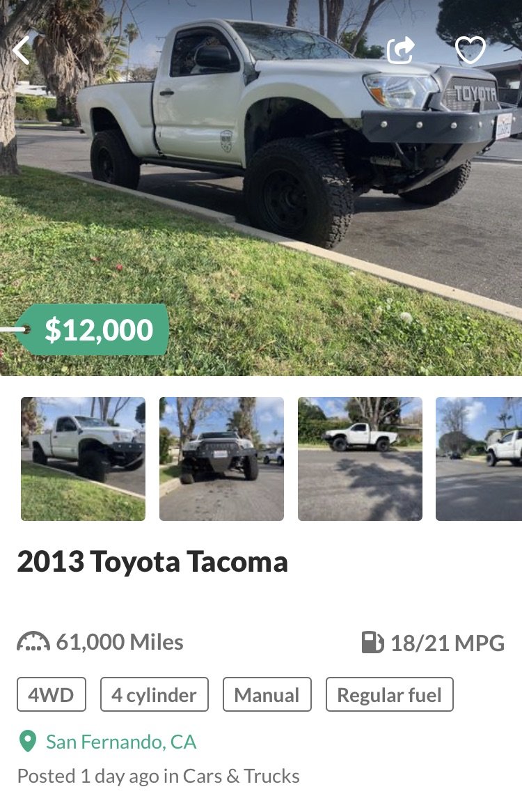Screen dimensions: 522x812
Task: Save listing with the heart icon
Action: [470, 50]
